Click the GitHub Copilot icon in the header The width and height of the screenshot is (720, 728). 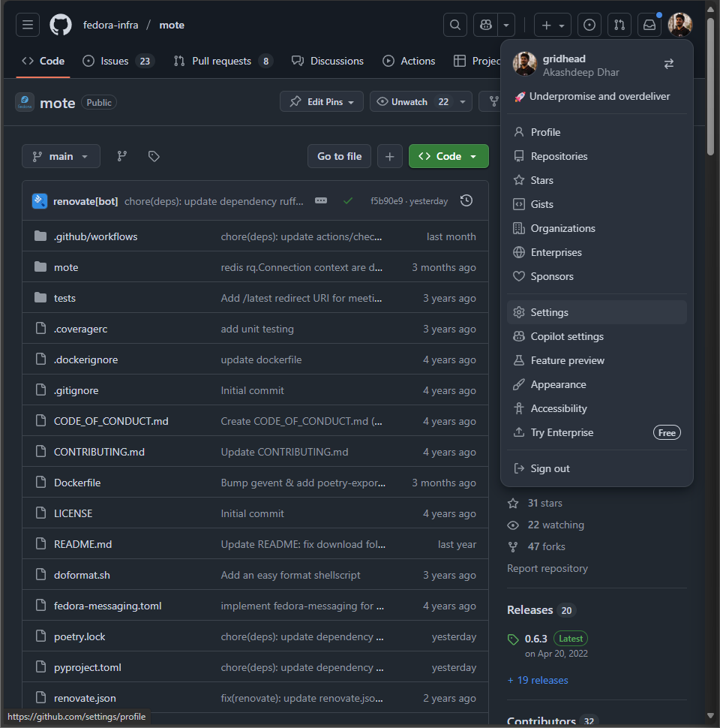[x=484, y=24]
